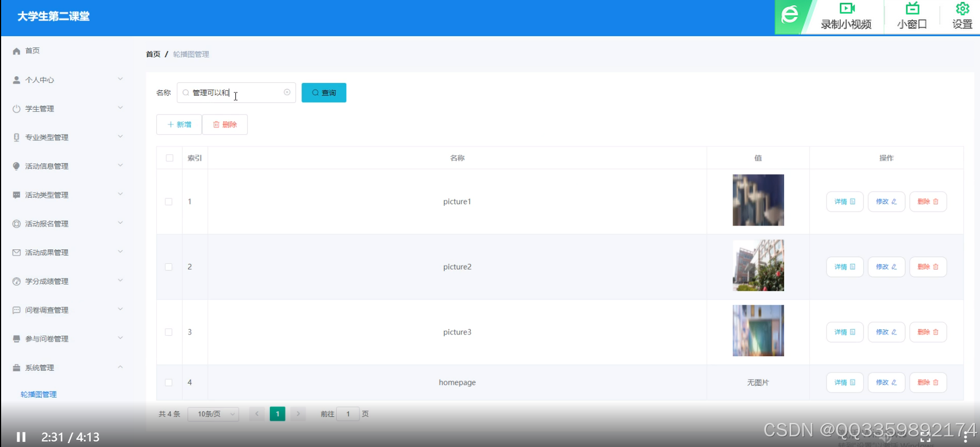Clear the 名称 search field text
This screenshot has height=447, width=980.
(x=287, y=92)
